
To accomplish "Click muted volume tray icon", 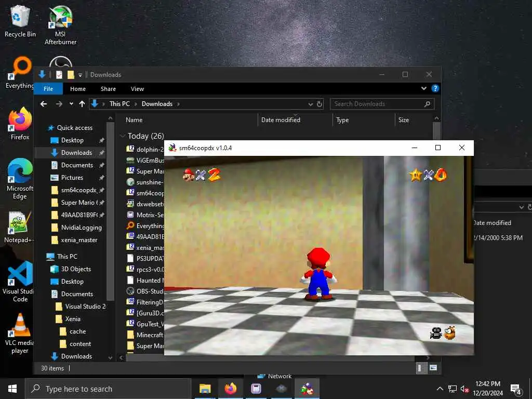I will [464, 389].
